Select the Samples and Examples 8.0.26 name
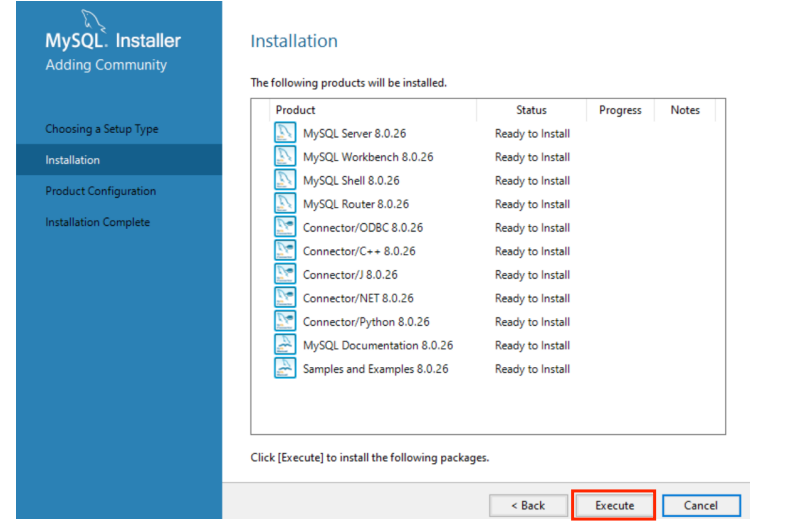The height and width of the screenshot is (525, 805). click(x=375, y=370)
